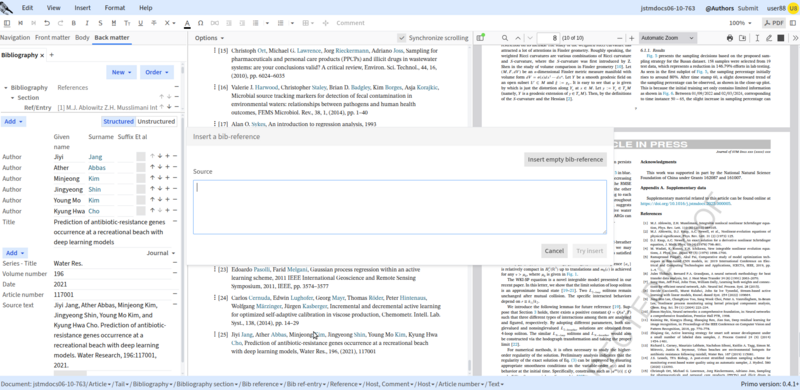
Task: Focus the Source text area
Action: tap(399, 207)
